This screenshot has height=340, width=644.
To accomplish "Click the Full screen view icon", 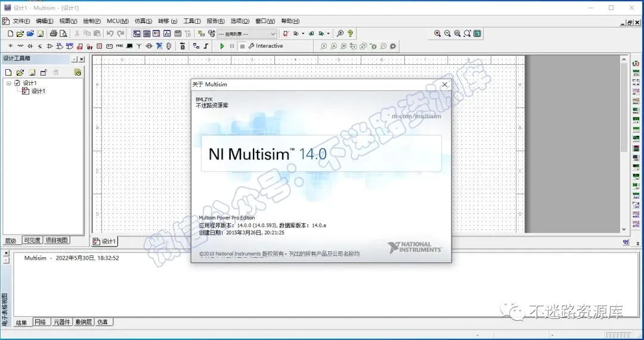I will (x=477, y=33).
